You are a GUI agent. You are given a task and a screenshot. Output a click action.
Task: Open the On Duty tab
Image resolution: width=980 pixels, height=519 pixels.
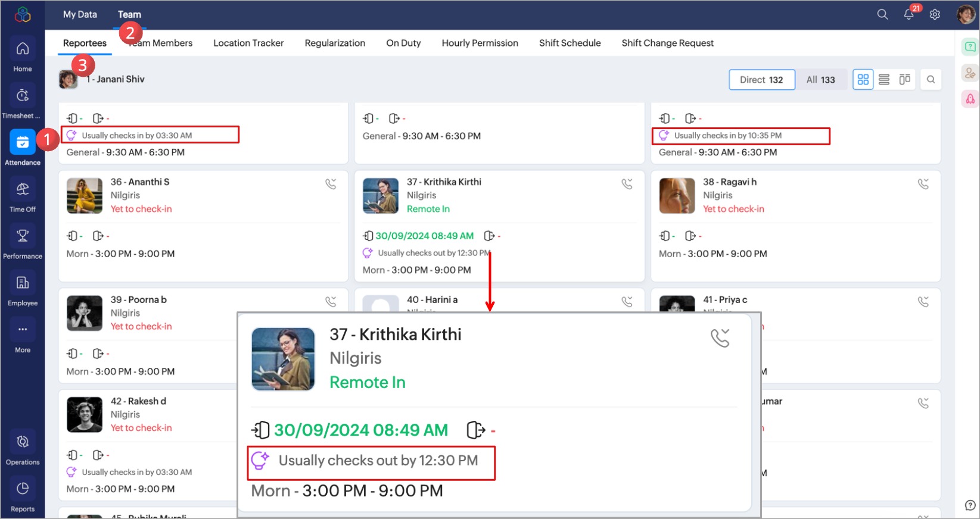403,43
